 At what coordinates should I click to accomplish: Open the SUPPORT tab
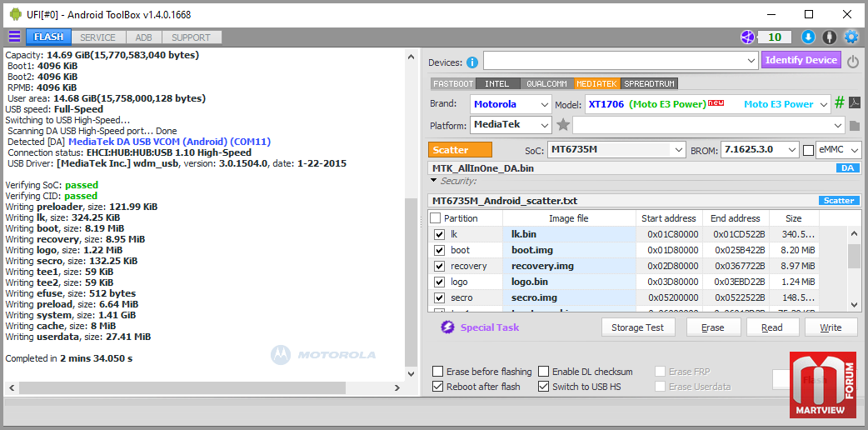click(191, 37)
